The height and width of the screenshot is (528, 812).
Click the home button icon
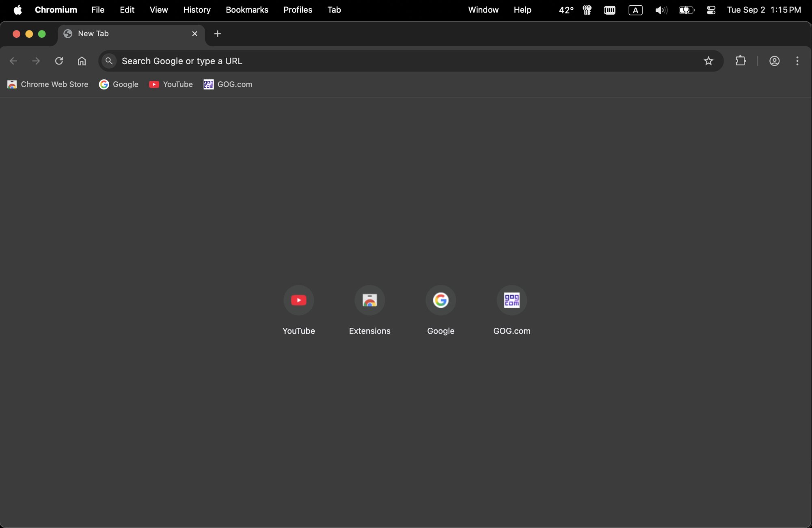82,61
